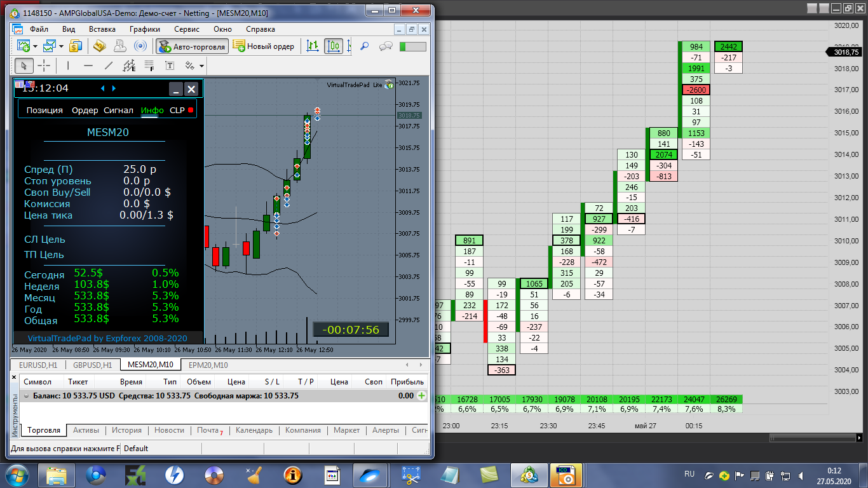Open the Market Watch dollar icon

[x=76, y=46]
